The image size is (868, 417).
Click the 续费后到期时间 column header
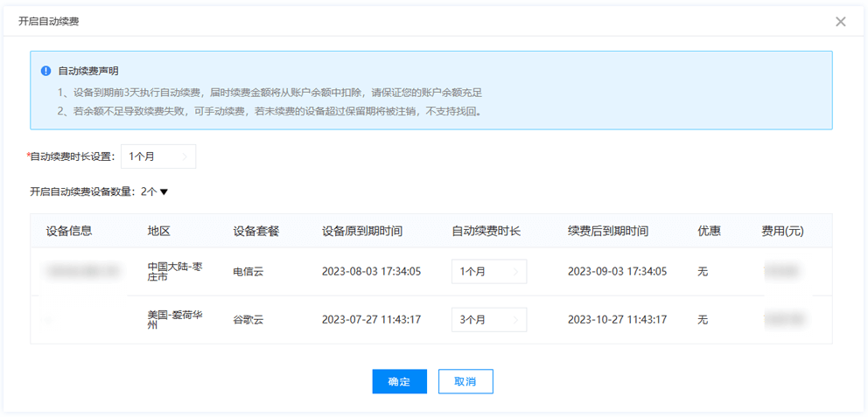(x=608, y=232)
